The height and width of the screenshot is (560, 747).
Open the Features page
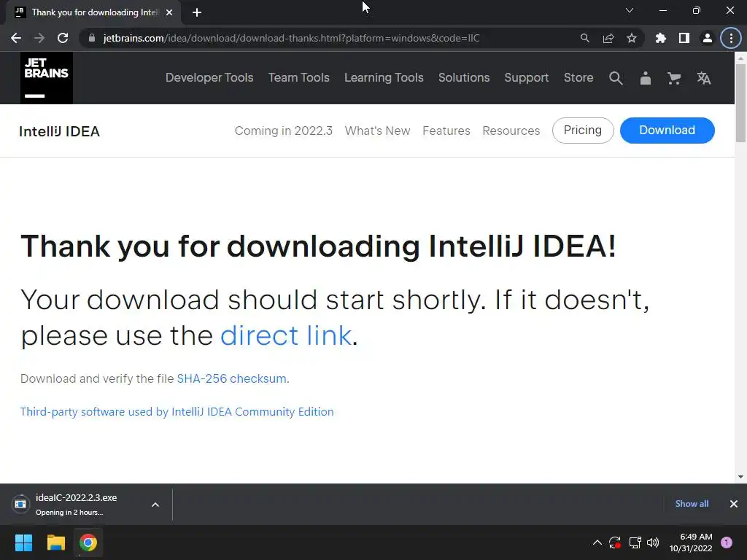446,131
